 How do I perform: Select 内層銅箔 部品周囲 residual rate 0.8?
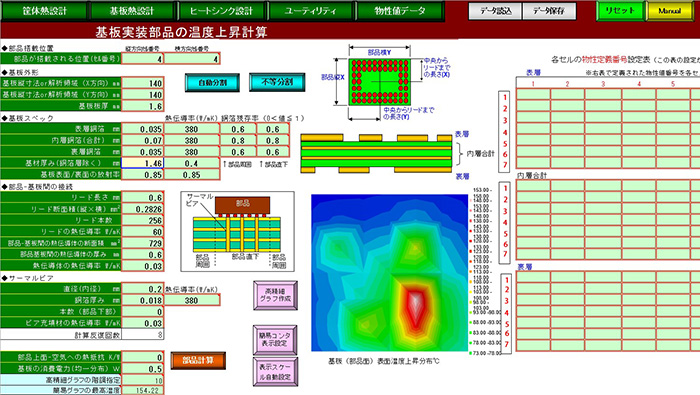(x=238, y=141)
